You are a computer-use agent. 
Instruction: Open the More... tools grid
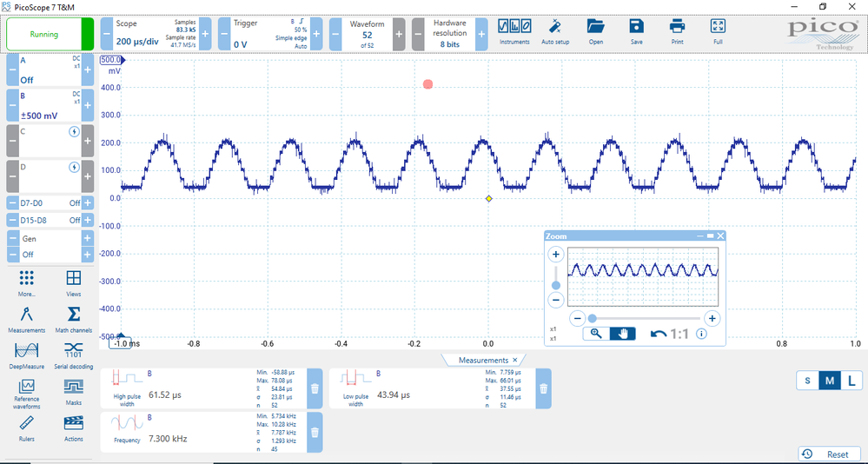point(27,283)
